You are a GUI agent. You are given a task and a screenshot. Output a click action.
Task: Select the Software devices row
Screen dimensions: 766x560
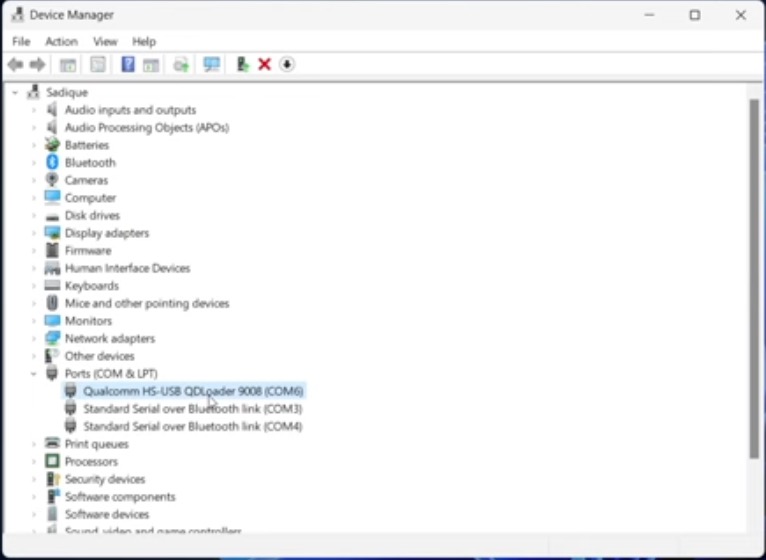click(x=106, y=514)
